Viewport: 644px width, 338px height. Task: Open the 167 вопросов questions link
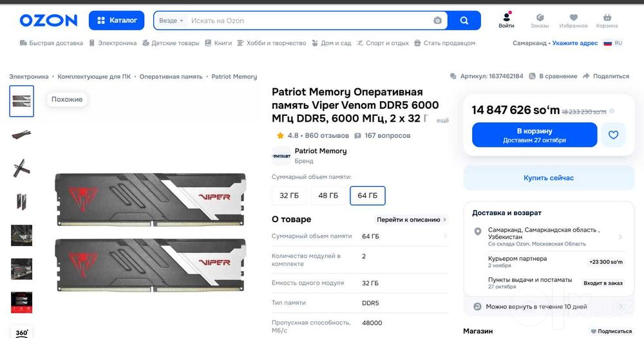[383, 136]
